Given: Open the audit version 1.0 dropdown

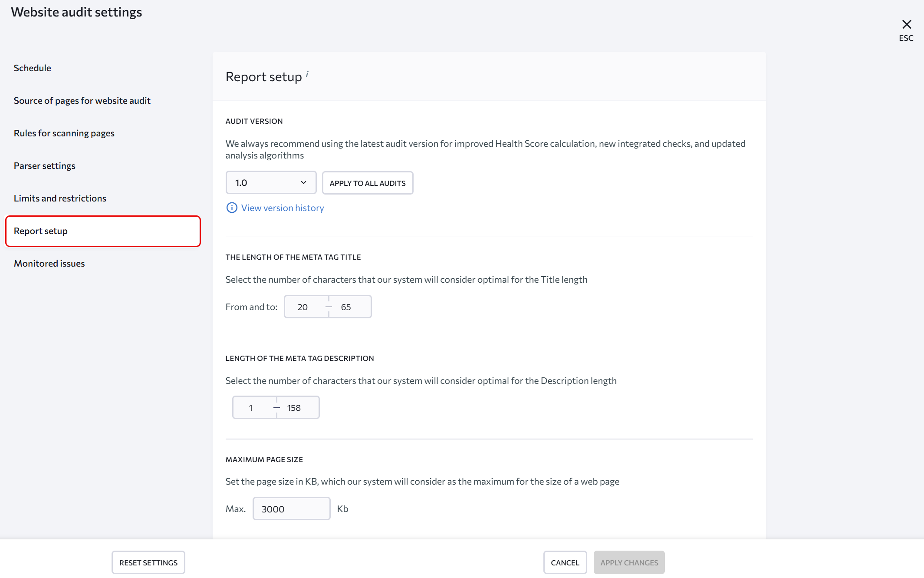Looking at the screenshot, I should (x=271, y=183).
